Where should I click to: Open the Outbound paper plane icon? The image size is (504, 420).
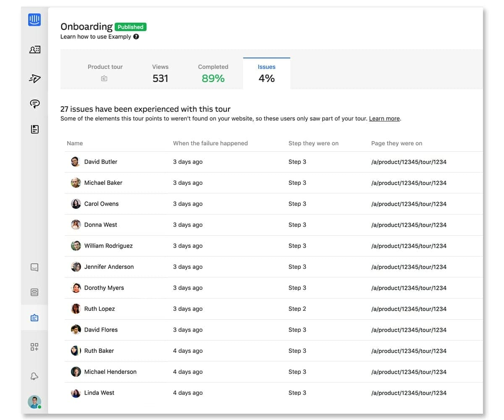pyautogui.click(x=35, y=78)
